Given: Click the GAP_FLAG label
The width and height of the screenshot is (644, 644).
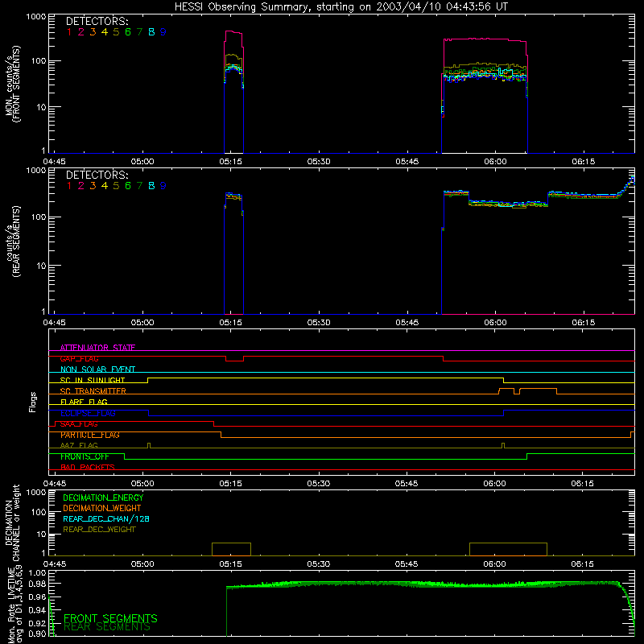Looking at the screenshot, I should pos(79,358).
